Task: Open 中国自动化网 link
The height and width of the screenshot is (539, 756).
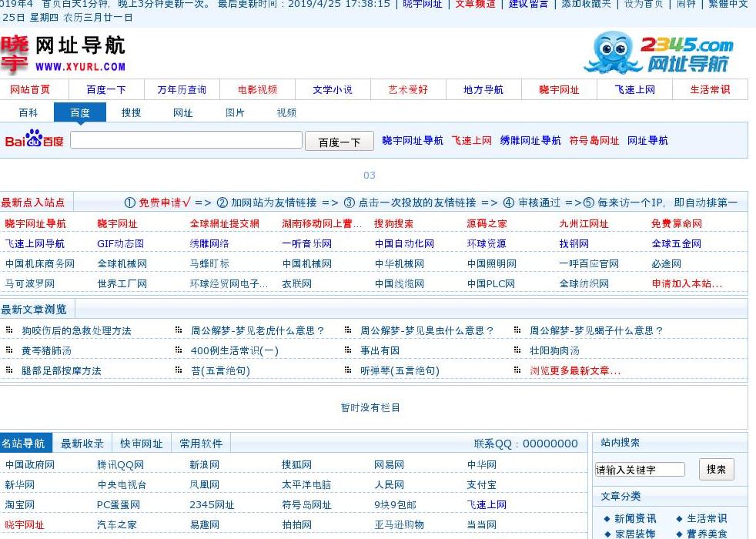Action: 404,243
